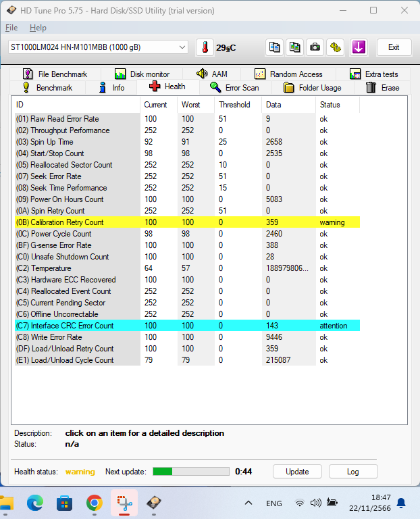This screenshot has height=519, width=420.
Task: Select the (04) Start/Stop Count row
Action: tap(187, 153)
